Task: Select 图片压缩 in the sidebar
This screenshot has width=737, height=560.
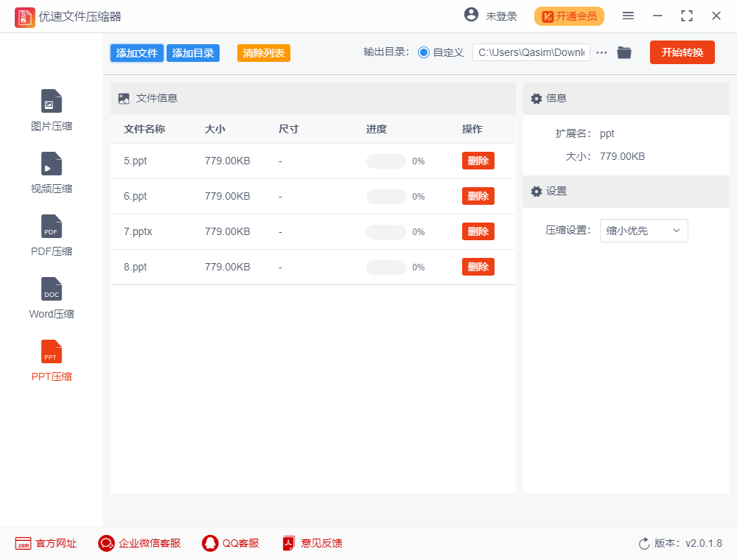Action: 51,109
